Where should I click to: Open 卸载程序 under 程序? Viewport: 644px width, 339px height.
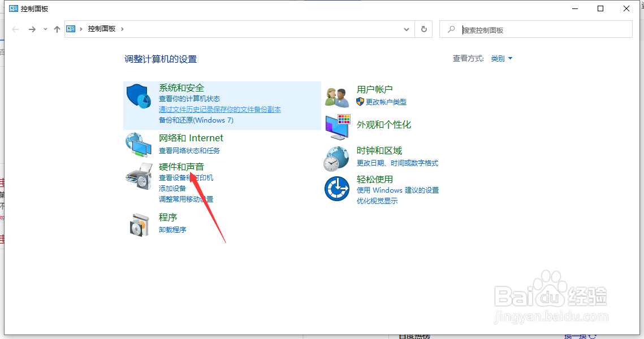(x=172, y=229)
